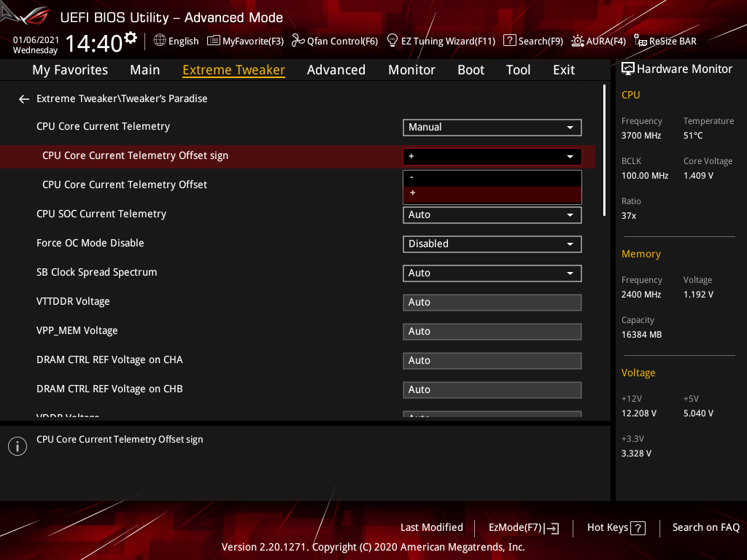Open the Boot tab
Image resolution: width=747 pixels, height=560 pixels.
[471, 70]
